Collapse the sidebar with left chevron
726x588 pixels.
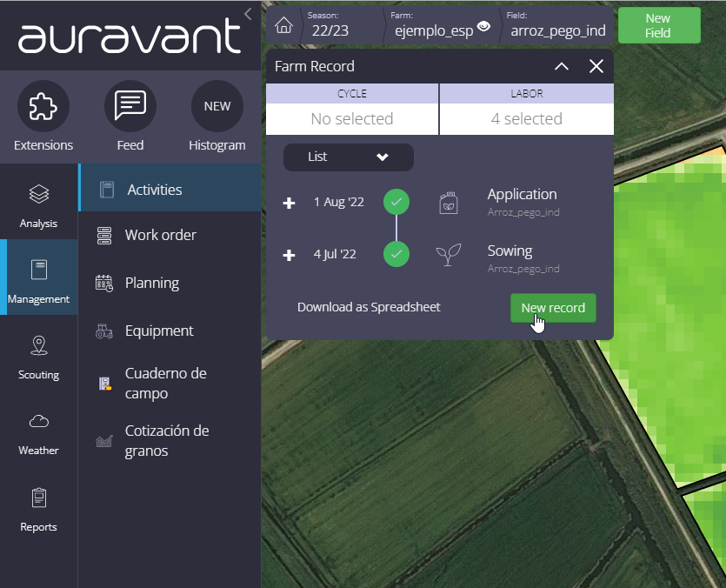[x=248, y=14]
